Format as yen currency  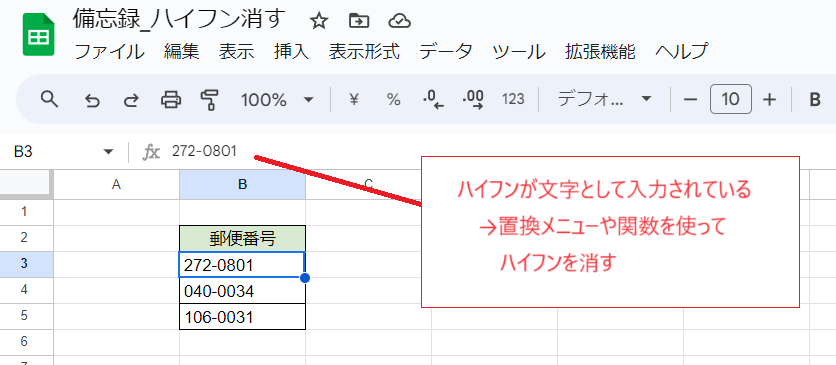click(x=353, y=99)
